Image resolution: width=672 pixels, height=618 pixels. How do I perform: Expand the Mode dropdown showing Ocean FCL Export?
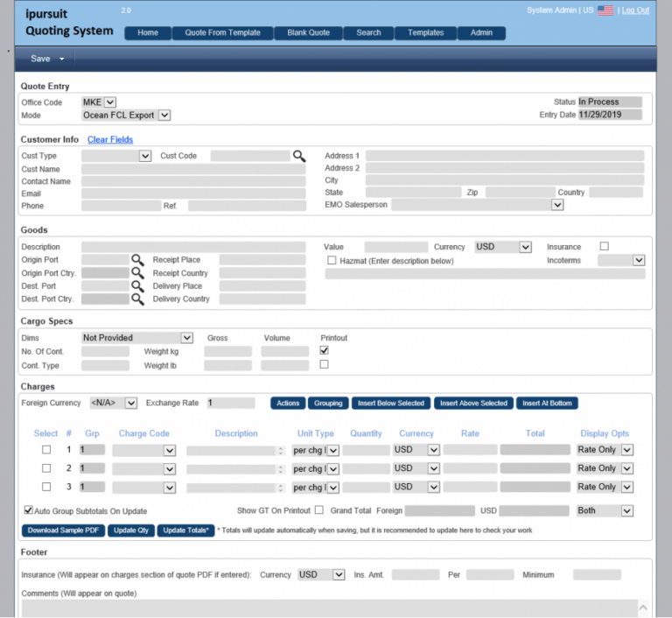click(x=164, y=115)
